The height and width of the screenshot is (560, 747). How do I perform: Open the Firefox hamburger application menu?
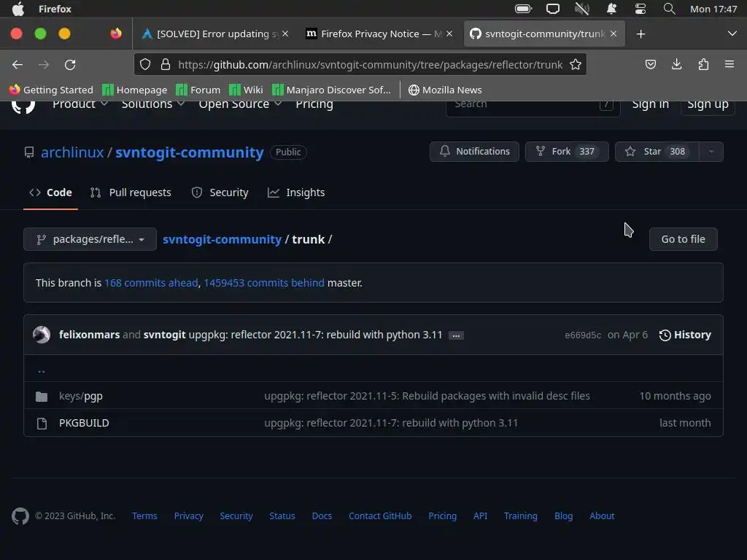click(x=729, y=64)
